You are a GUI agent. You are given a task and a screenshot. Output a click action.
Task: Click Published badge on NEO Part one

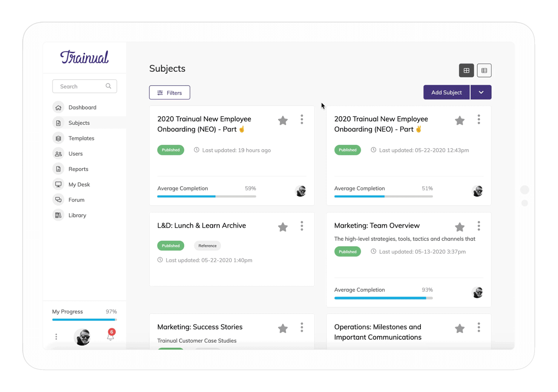click(171, 150)
